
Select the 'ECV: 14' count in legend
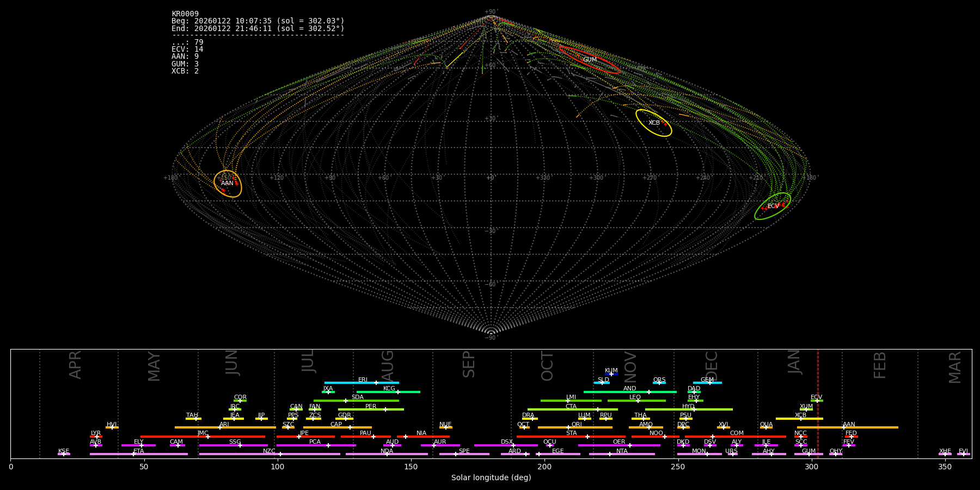pyautogui.click(x=187, y=50)
